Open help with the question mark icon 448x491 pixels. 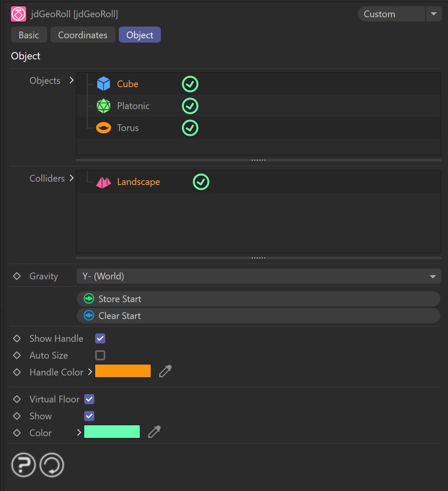click(x=24, y=465)
